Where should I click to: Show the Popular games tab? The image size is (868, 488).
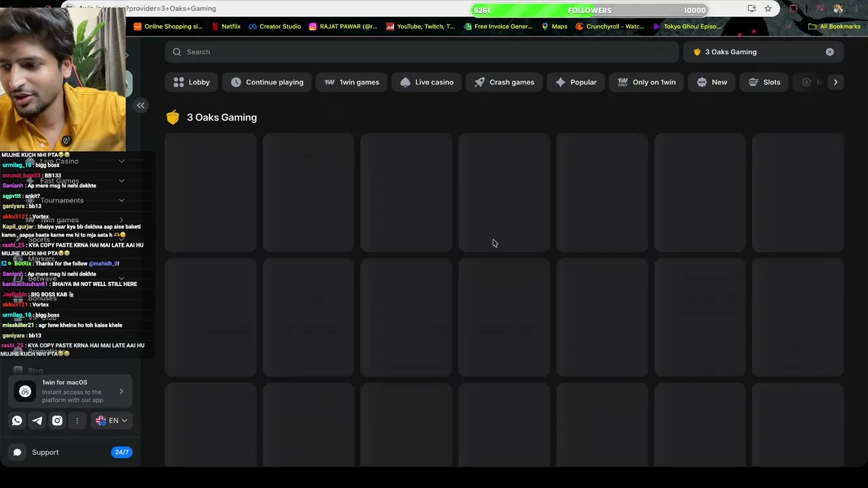(576, 82)
